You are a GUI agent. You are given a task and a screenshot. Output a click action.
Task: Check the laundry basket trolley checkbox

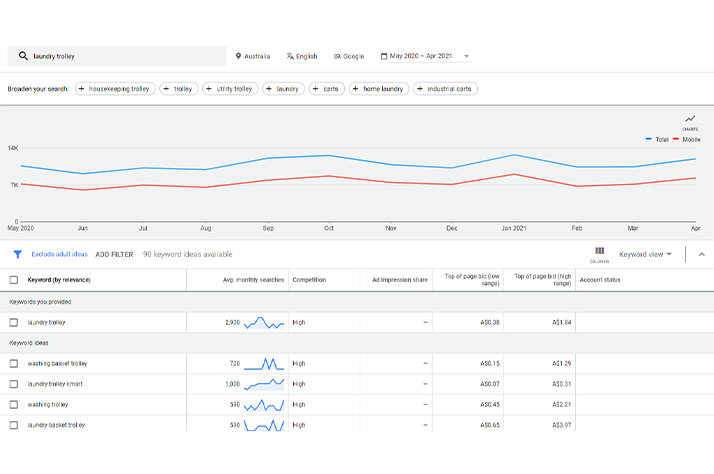tap(14, 425)
